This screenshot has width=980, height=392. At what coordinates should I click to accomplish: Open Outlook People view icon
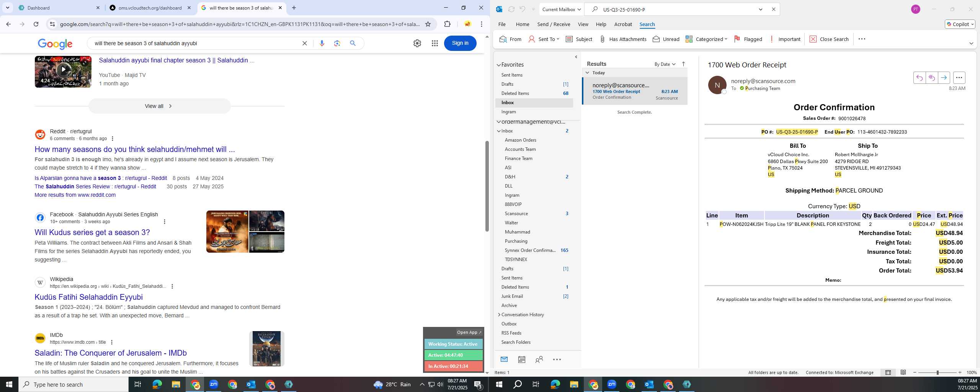(x=539, y=359)
